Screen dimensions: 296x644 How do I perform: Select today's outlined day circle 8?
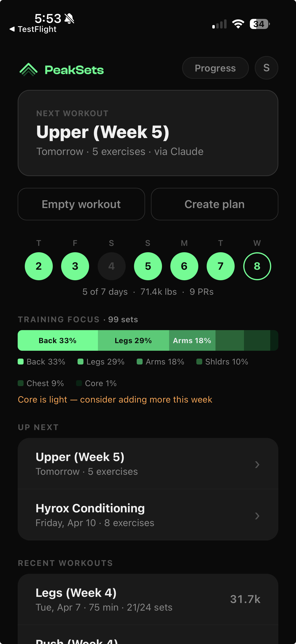point(257,266)
